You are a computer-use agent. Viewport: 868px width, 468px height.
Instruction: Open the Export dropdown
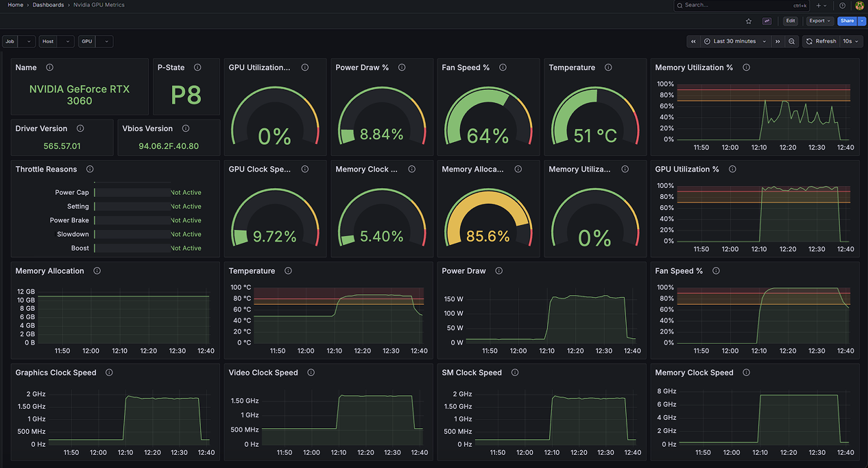tap(819, 21)
